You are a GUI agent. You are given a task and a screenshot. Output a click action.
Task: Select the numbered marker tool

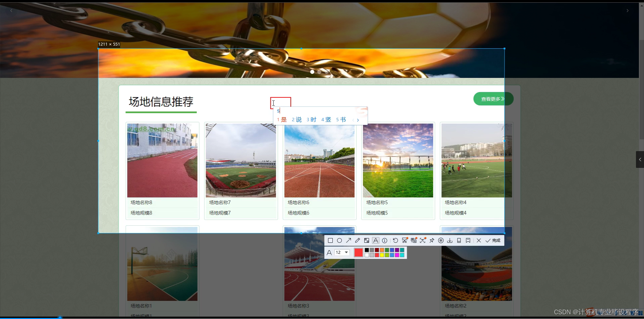385,240
